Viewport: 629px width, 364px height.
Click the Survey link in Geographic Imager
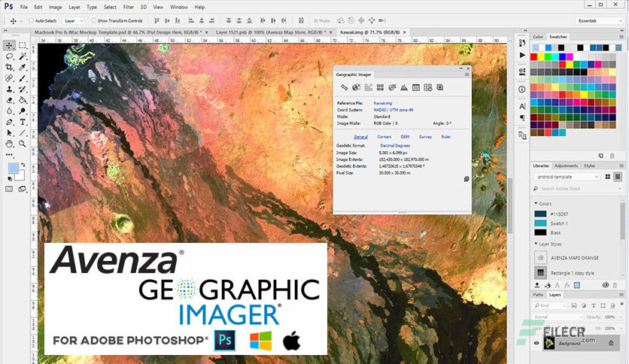point(425,137)
